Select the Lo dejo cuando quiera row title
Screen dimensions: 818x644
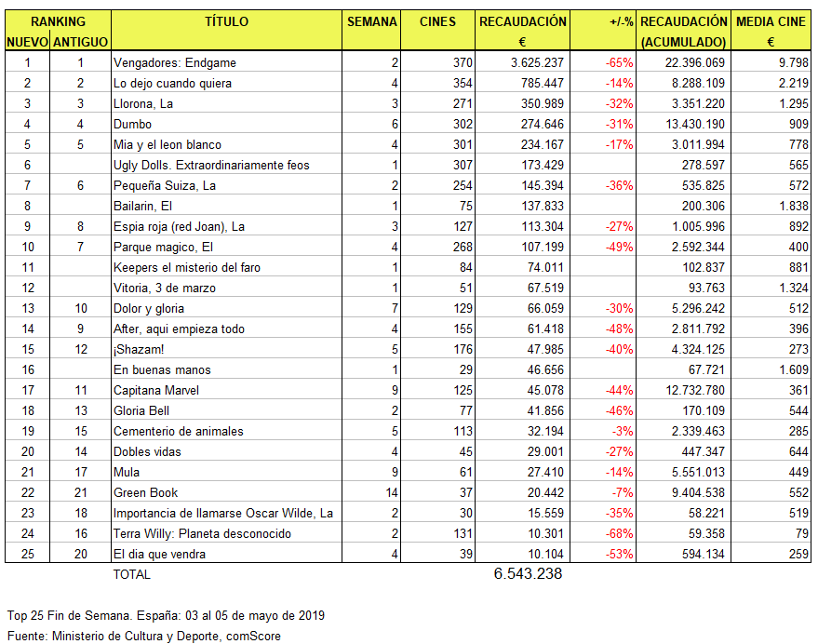pos(172,83)
